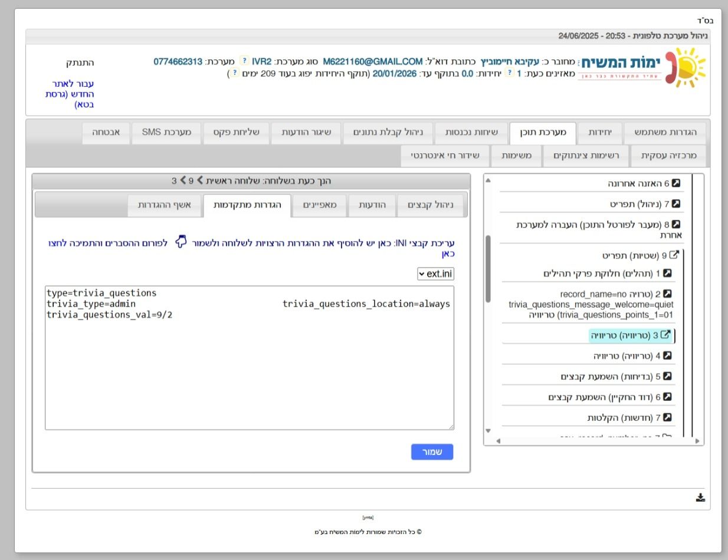Click breadcrumb chevron after שלוחה ראשית
The image size is (728, 560).
199,180
